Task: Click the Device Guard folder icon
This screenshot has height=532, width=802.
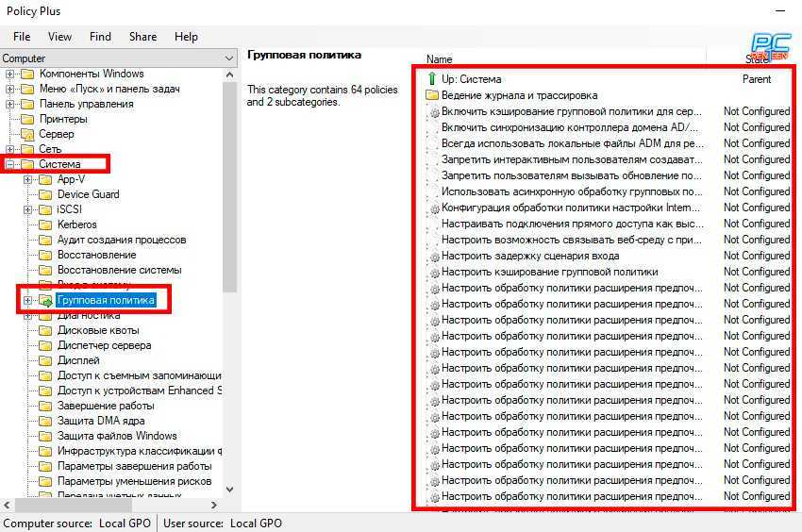Action: pyautogui.click(x=45, y=194)
